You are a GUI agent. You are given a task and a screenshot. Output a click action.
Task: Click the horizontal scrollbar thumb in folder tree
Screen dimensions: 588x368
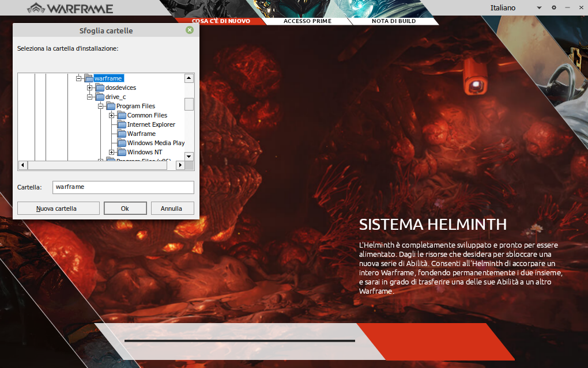(97, 165)
